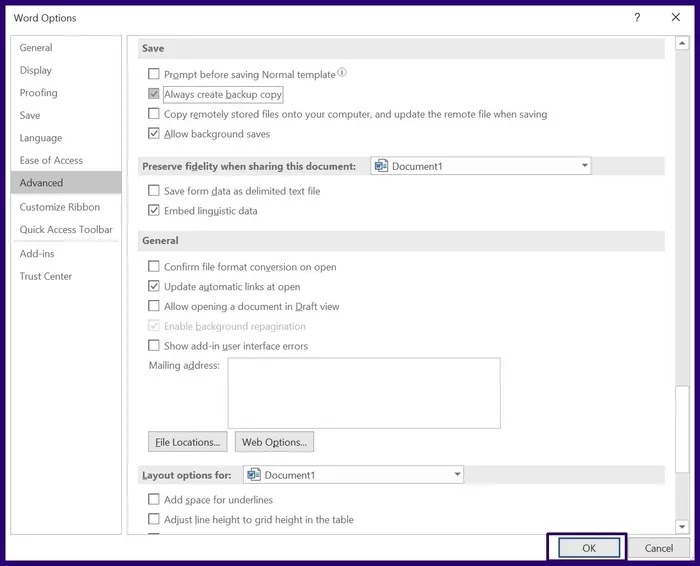The width and height of the screenshot is (700, 566).
Task: Check Copy remotely stored files onto your computer
Action: tap(154, 113)
